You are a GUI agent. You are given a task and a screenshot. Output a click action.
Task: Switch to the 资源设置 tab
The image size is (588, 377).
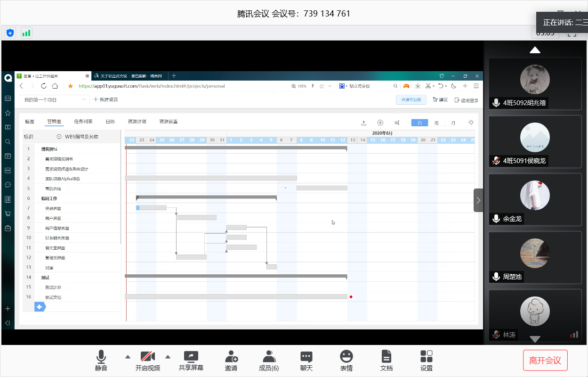click(169, 122)
